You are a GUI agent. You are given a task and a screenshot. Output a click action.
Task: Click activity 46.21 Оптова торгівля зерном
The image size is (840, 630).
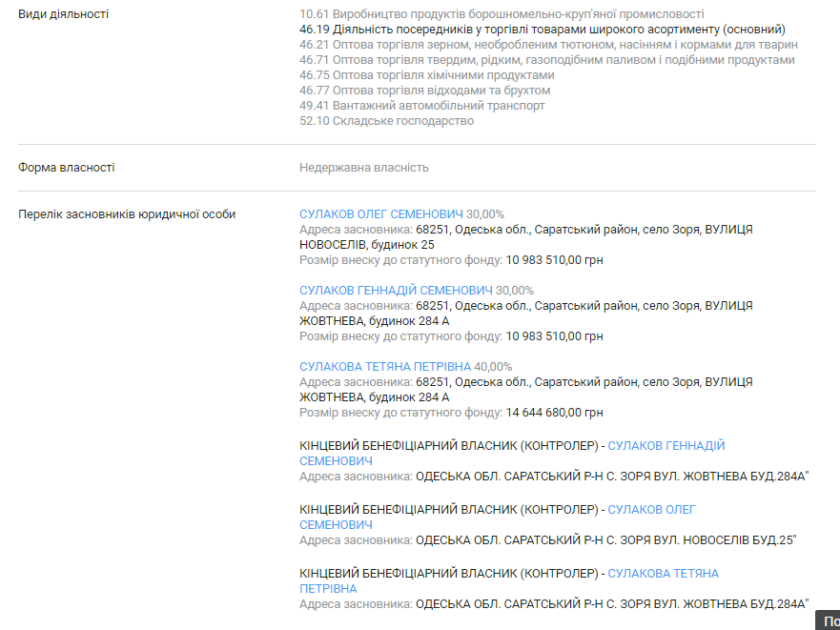tap(548, 45)
